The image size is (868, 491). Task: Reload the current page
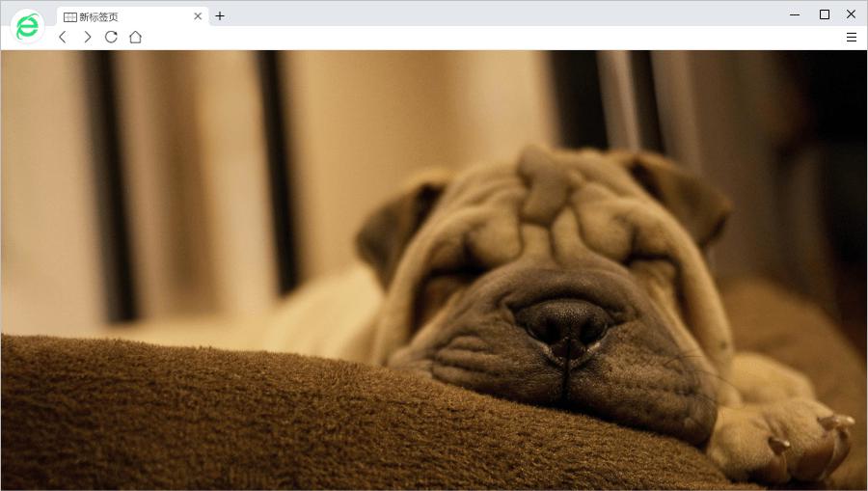click(x=111, y=37)
